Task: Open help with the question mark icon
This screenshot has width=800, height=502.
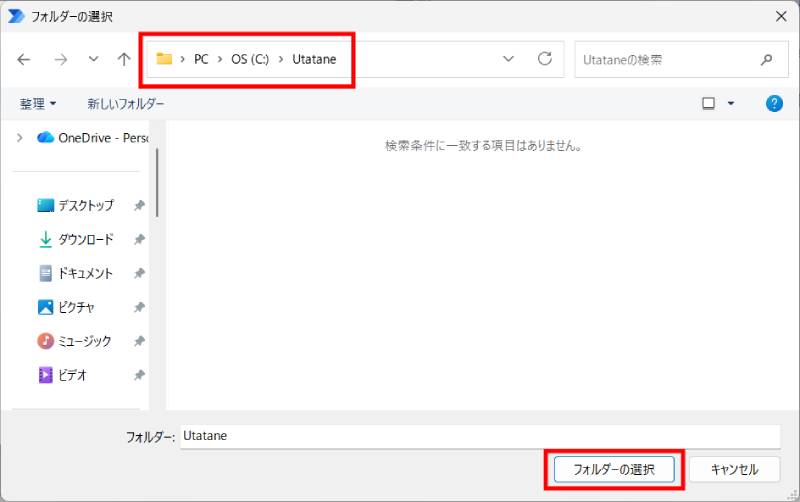Action: click(x=774, y=104)
